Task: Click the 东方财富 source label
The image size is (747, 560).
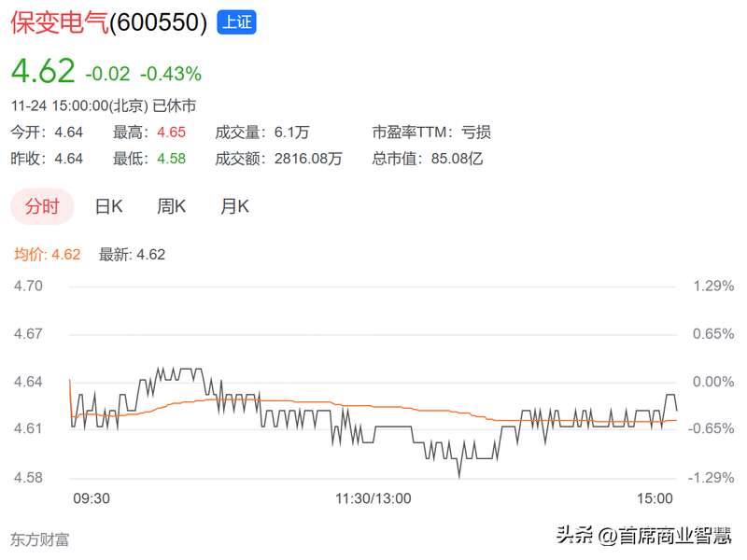Action: pyautogui.click(x=40, y=539)
